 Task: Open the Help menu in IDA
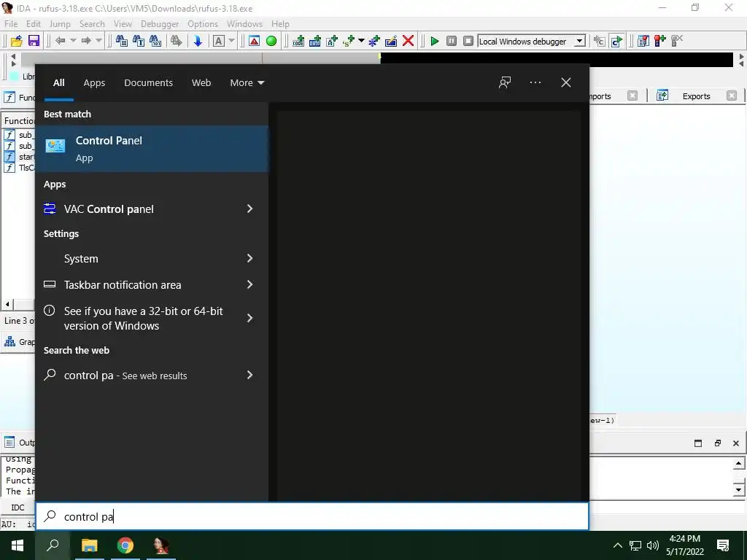coord(280,24)
